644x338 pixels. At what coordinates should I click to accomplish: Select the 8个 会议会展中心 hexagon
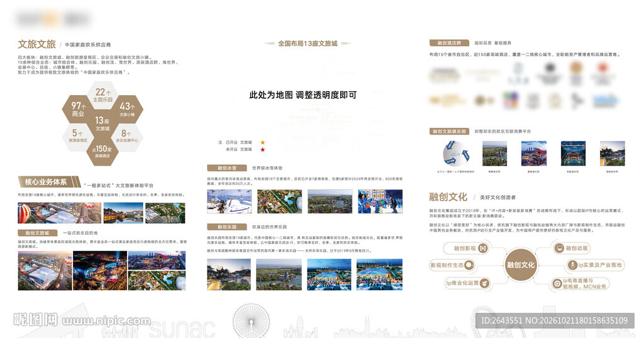[127, 137]
